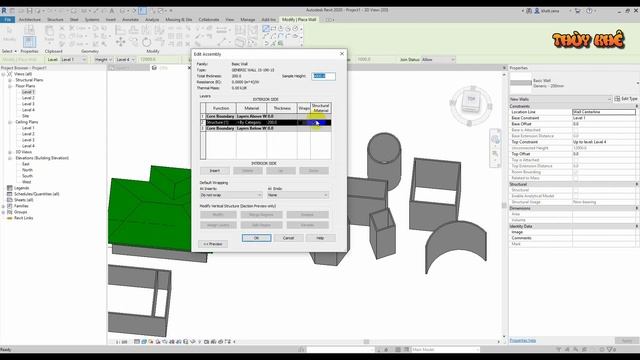This screenshot has width=640, height=360.
Task: Toggle Base is Attached checkbox
Action: [x=575, y=130]
